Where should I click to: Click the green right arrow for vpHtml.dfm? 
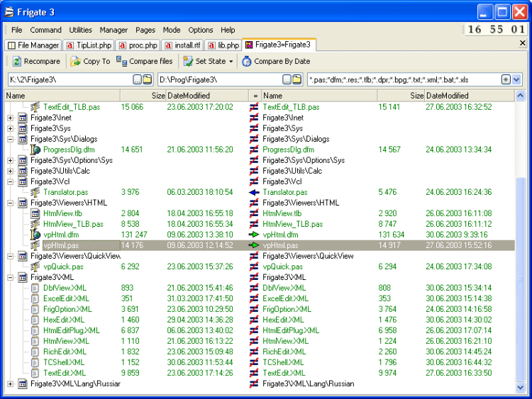pyautogui.click(x=254, y=235)
